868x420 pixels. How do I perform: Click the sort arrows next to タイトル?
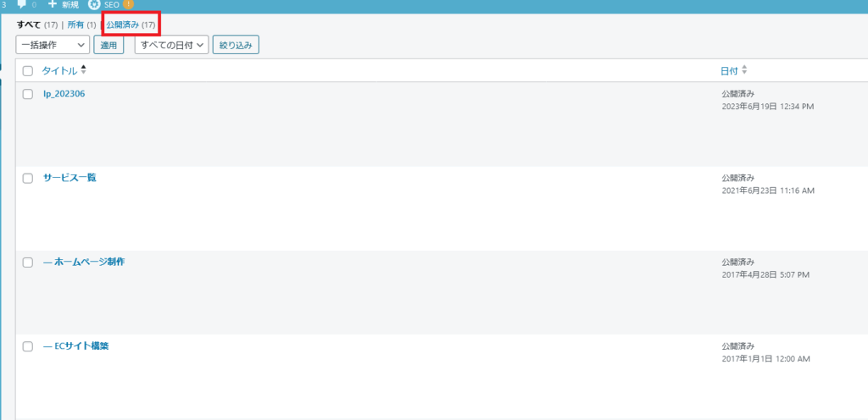tap(83, 70)
